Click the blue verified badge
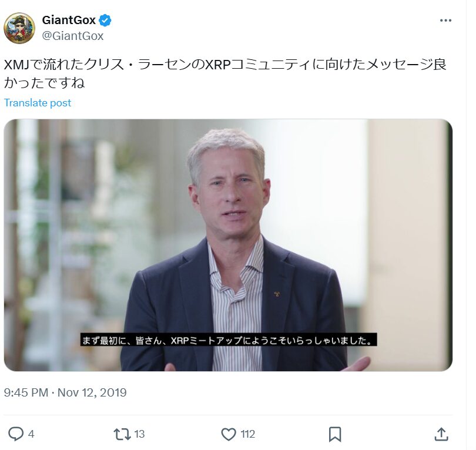Image resolution: width=476 pixels, height=450 pixels. (105, 21)
